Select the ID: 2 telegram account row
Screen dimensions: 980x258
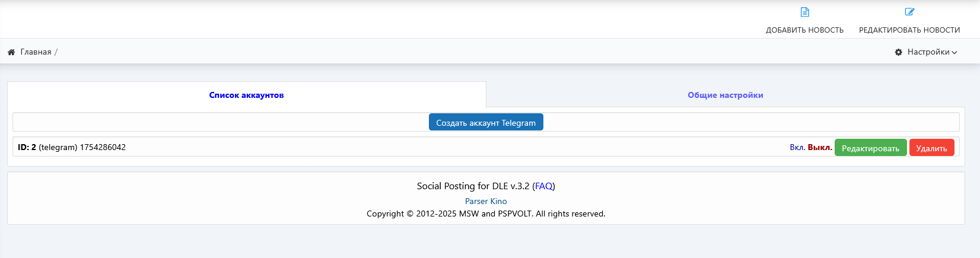click(486, 147)
